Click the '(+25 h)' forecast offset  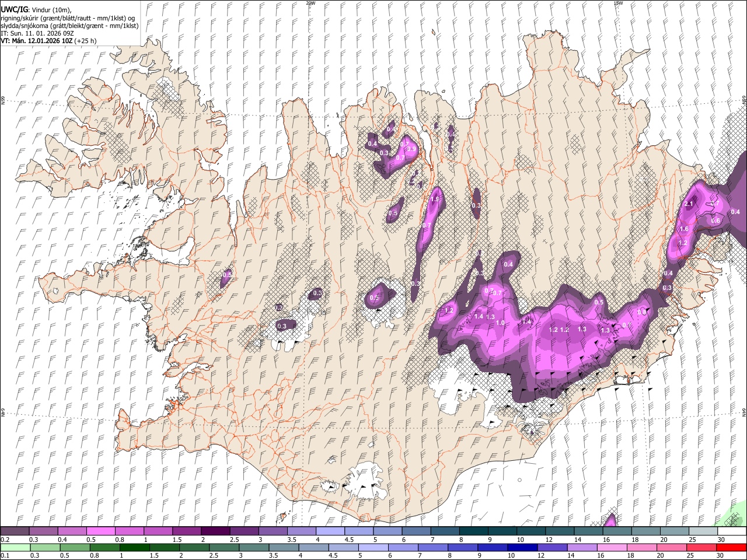85,41
